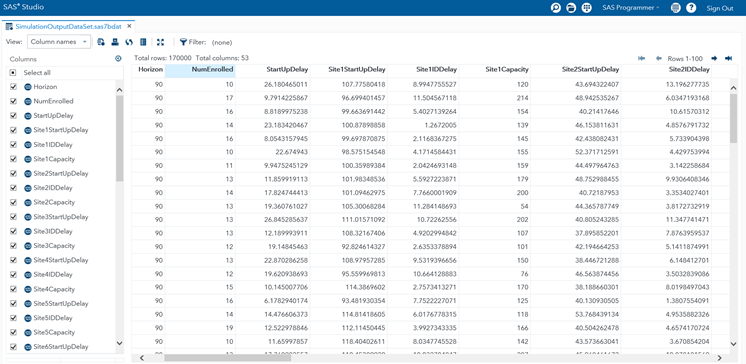Click the table vertical scrollbar thumb
This screenshot has height=364, width=746.
[733, 117]
